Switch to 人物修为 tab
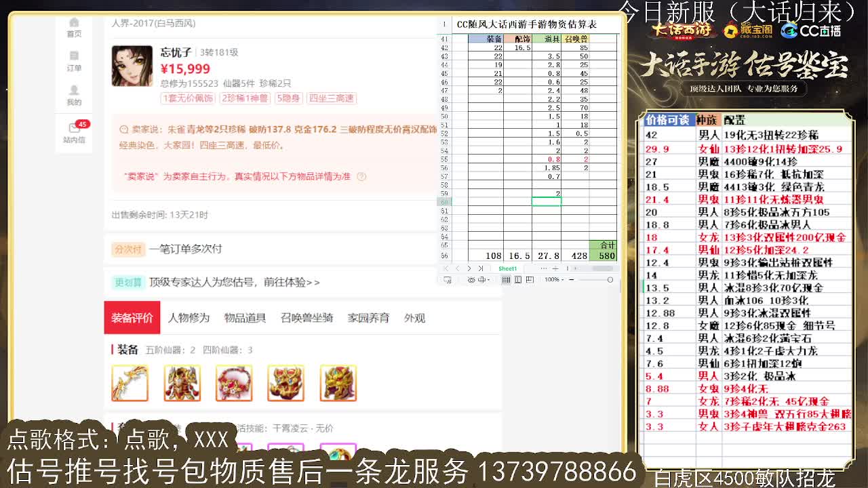868x488 pixels. 189,318
